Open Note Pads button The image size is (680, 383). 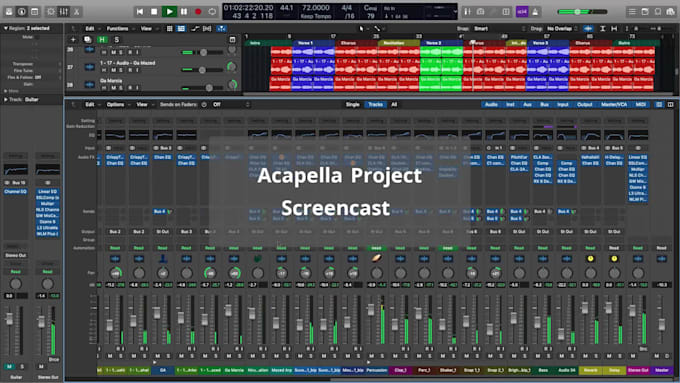[x=645, y=12]
